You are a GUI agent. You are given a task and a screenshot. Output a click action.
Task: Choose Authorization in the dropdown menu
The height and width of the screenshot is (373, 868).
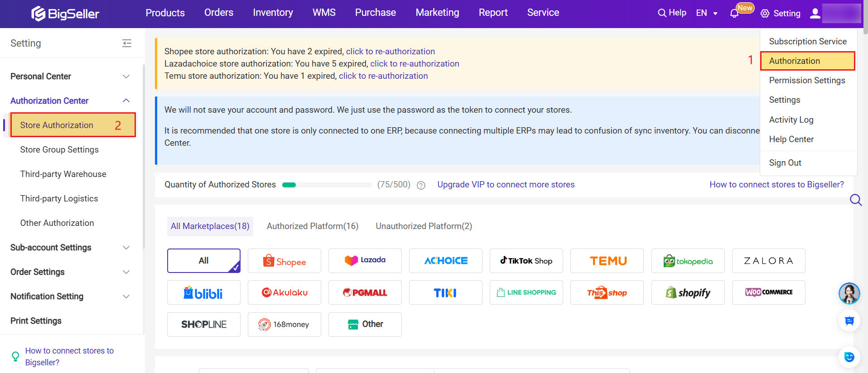point(808,61)
